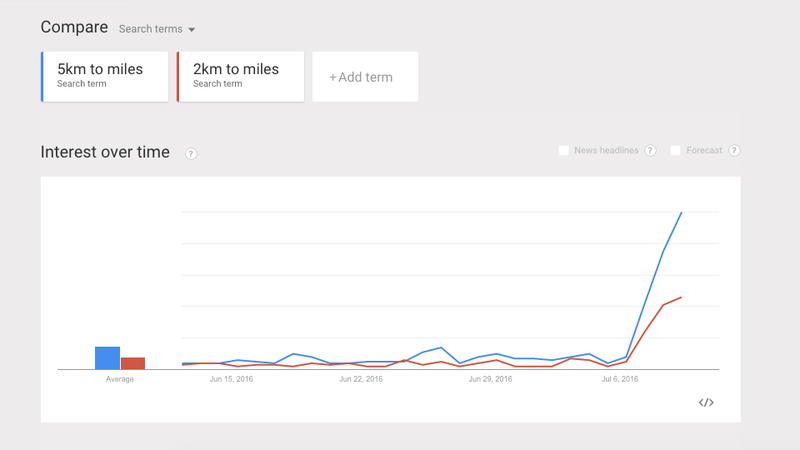The width and height of the screenshot is (800, 450).
Task: Click the Compare heading
Action: coord(74,27)
